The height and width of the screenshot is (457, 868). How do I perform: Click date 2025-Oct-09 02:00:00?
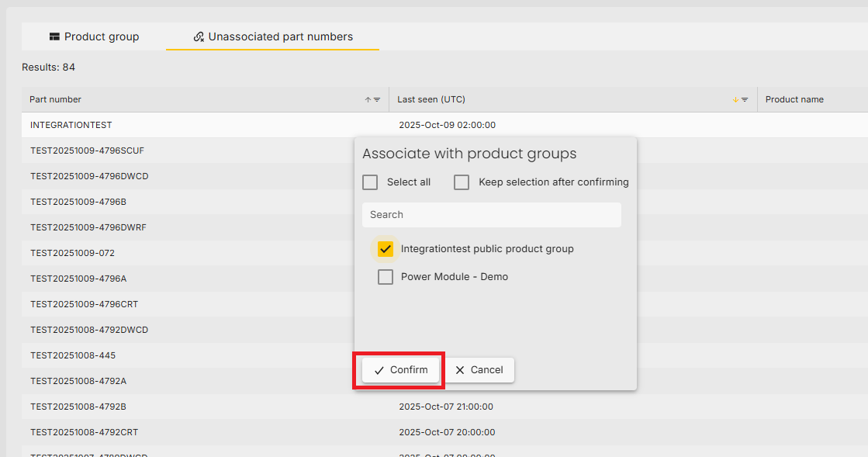448,125
